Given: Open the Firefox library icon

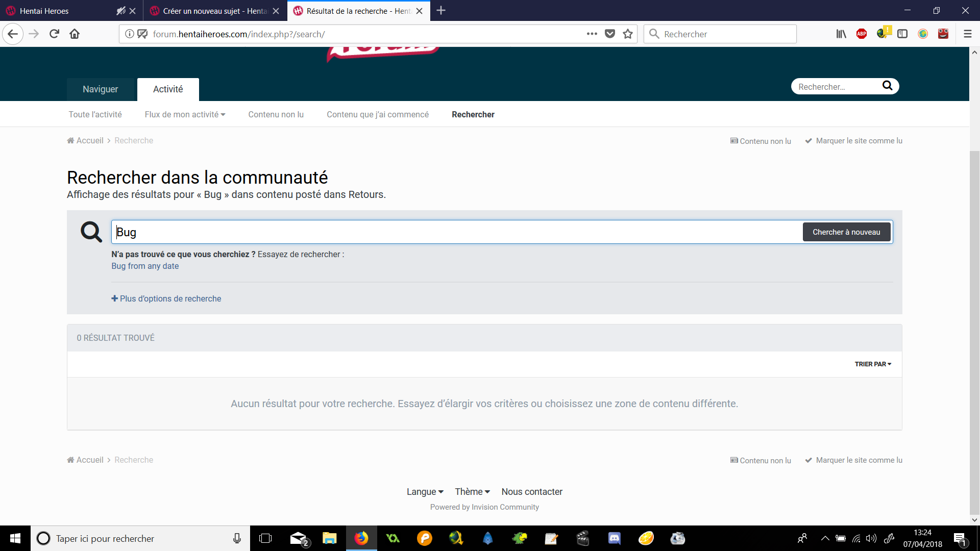Looking at the screenshot, I should 841,34.
